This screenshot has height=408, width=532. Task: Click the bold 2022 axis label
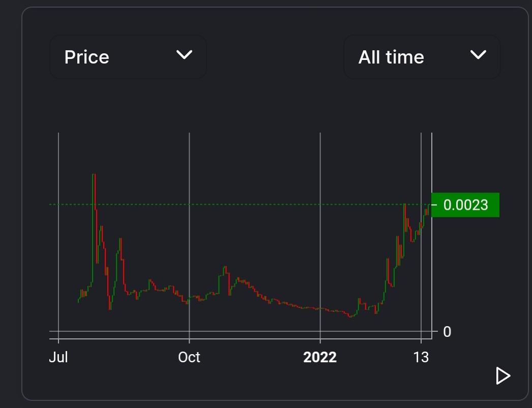[x=320, y=357]
